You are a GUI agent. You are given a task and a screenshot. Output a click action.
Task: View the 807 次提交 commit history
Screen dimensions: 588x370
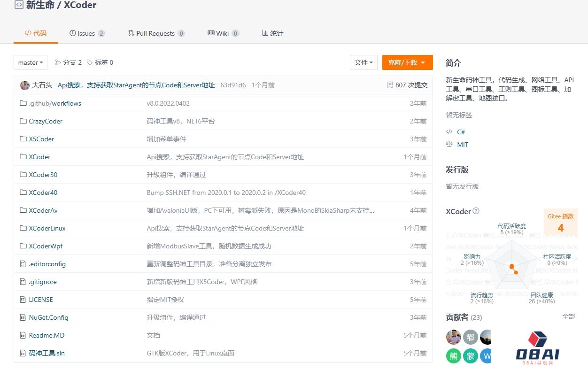point(407,85)
